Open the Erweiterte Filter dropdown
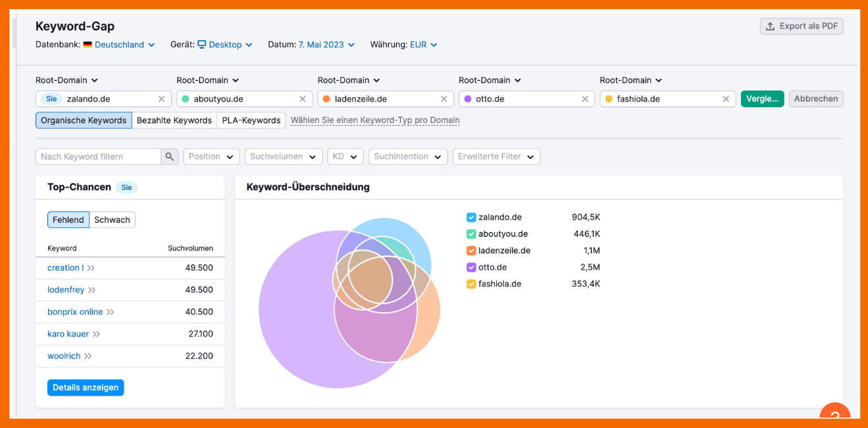 tap(496, 156)
